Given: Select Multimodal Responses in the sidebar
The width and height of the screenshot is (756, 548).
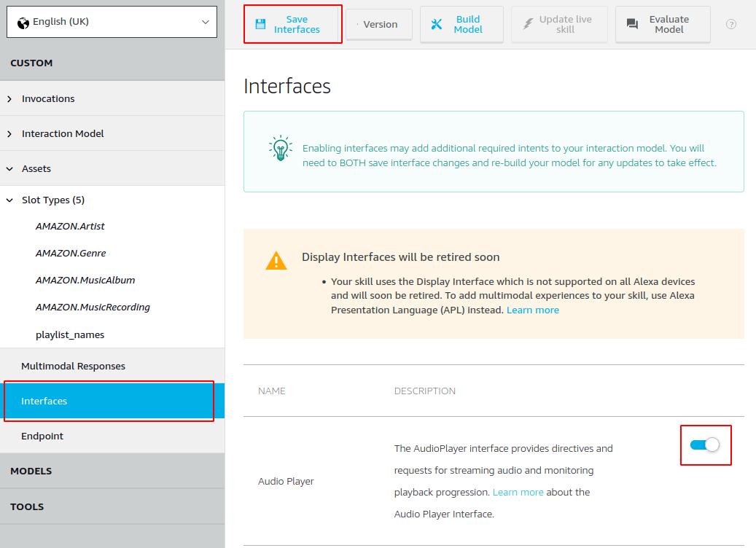Looking at the screenshot, I should coord(73,366).
